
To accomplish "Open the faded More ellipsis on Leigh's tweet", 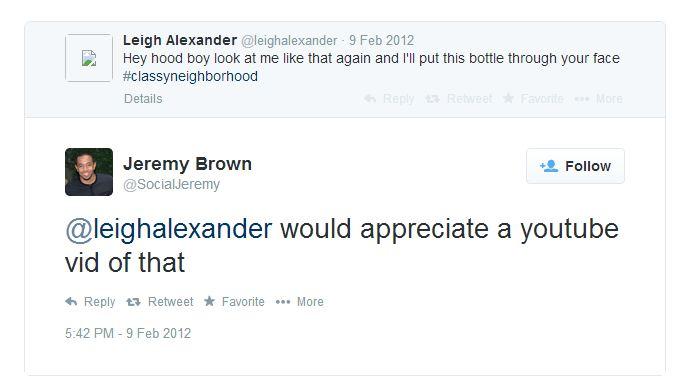I will (582, 99).
